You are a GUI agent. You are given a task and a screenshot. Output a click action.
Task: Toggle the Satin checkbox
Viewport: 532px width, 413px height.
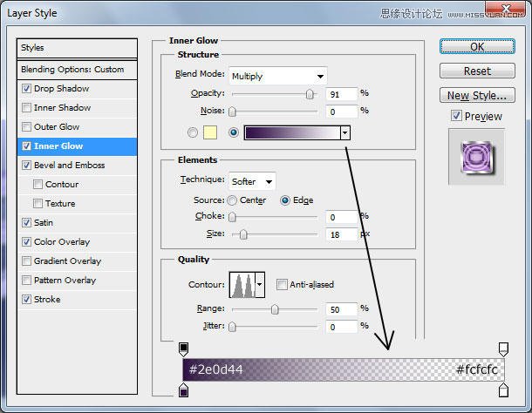26,222
